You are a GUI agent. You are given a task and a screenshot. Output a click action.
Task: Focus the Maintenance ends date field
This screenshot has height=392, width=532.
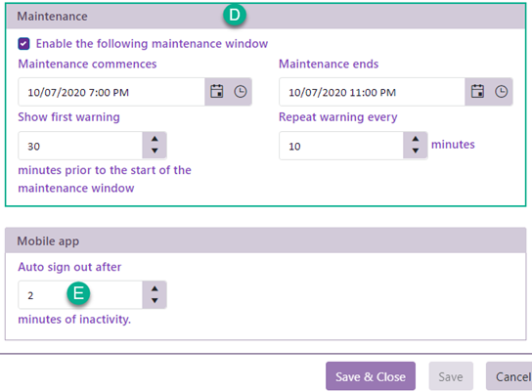point(372,92)
